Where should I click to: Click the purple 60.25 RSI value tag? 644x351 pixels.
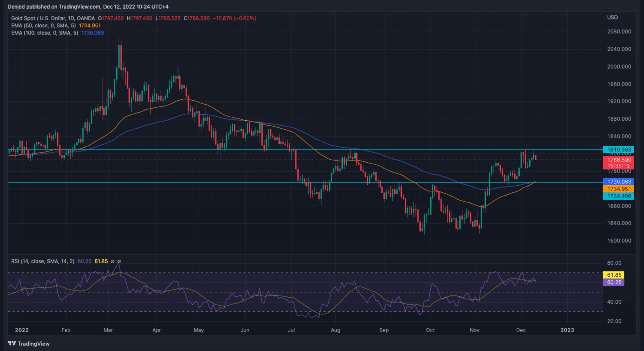[x=613, y=282]
